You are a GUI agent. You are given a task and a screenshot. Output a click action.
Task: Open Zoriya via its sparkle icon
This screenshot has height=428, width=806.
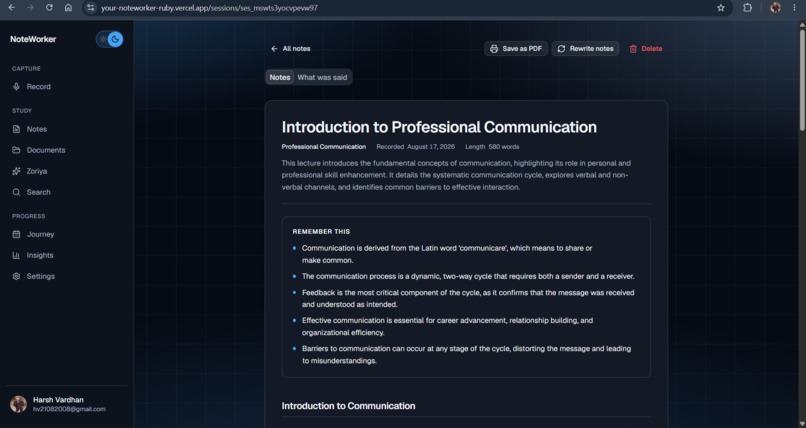16,171
